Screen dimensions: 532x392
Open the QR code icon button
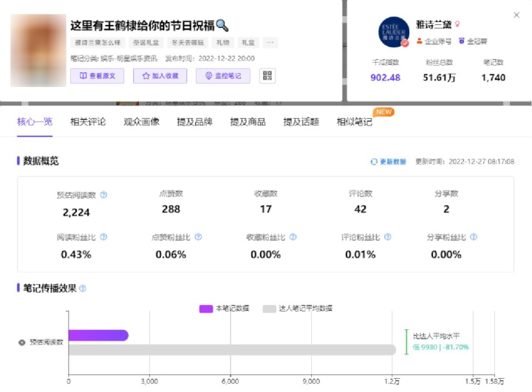267,75
